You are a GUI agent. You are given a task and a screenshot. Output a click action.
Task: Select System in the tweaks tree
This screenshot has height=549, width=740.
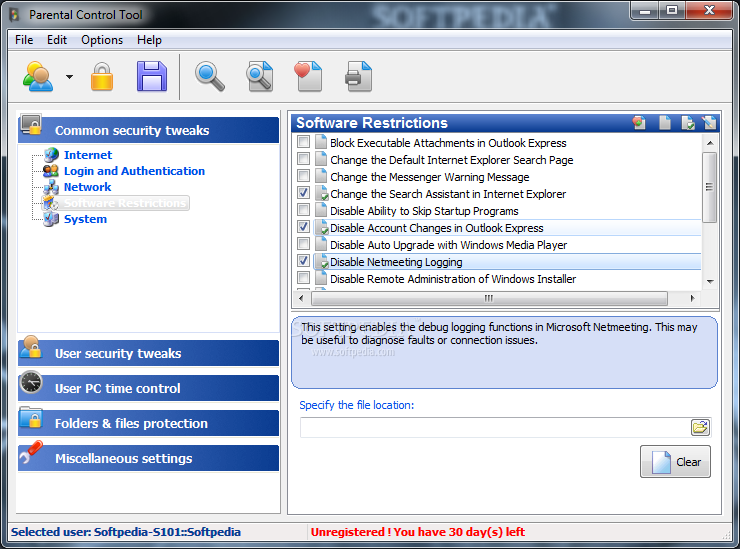click(x=85, y=219)
